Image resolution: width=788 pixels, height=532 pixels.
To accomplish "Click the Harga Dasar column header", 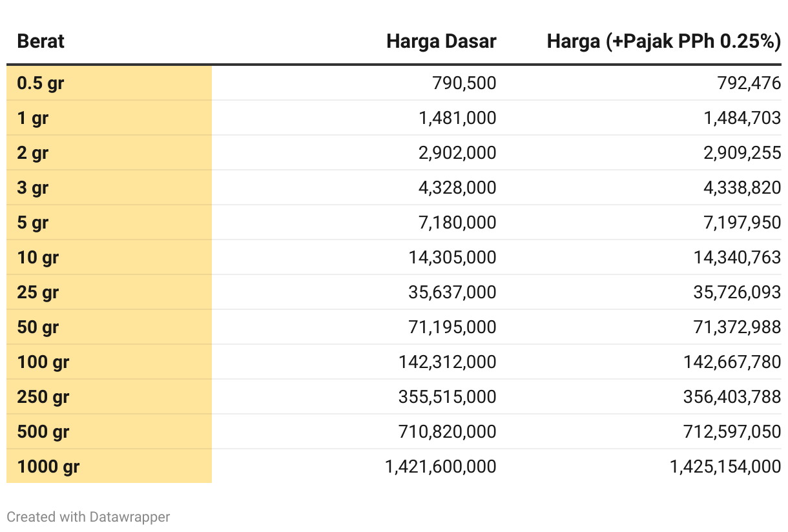I will click(441, 42).
